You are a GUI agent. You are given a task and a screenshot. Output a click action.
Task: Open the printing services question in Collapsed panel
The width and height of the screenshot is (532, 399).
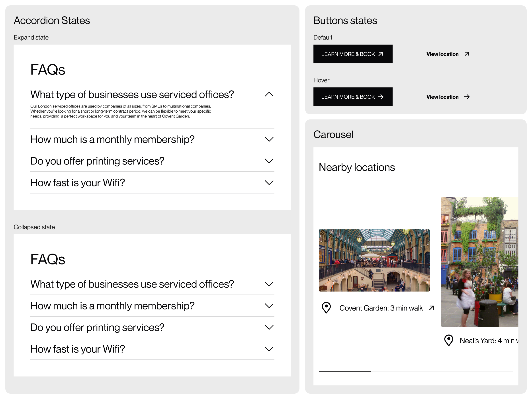click(269, 327)
